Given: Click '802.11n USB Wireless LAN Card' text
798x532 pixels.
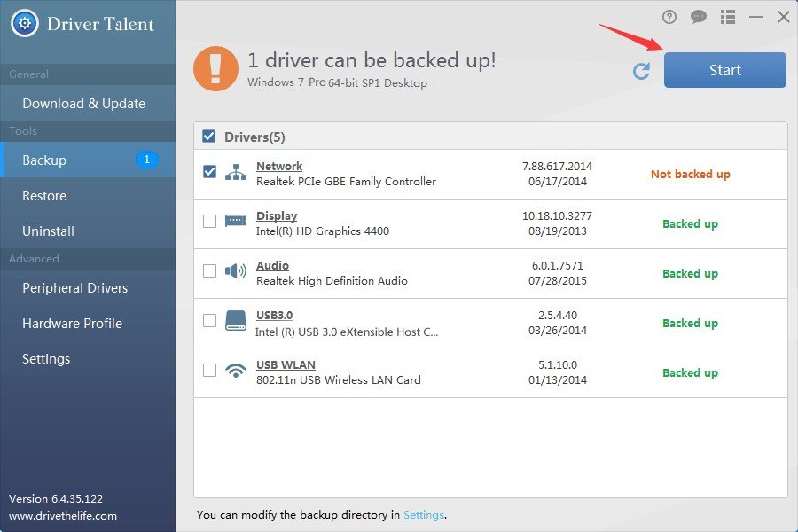Looking at the screenshot, I should [339, 379].
